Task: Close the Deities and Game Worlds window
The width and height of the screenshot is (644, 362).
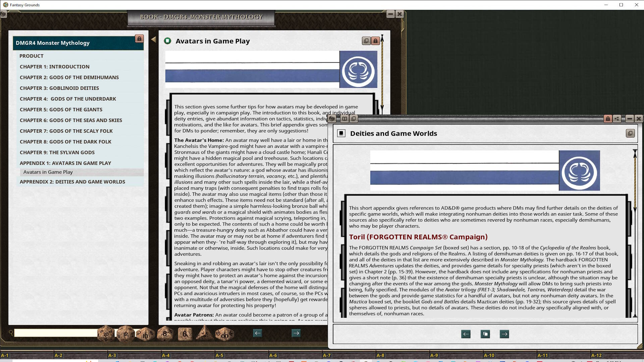Action: (x=639, y=119)
